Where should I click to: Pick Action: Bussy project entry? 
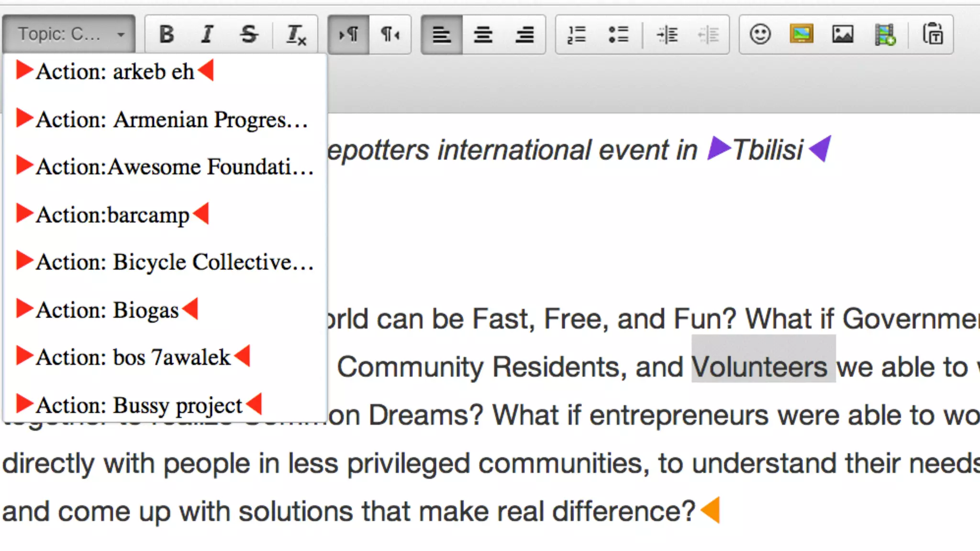point(139,405)
